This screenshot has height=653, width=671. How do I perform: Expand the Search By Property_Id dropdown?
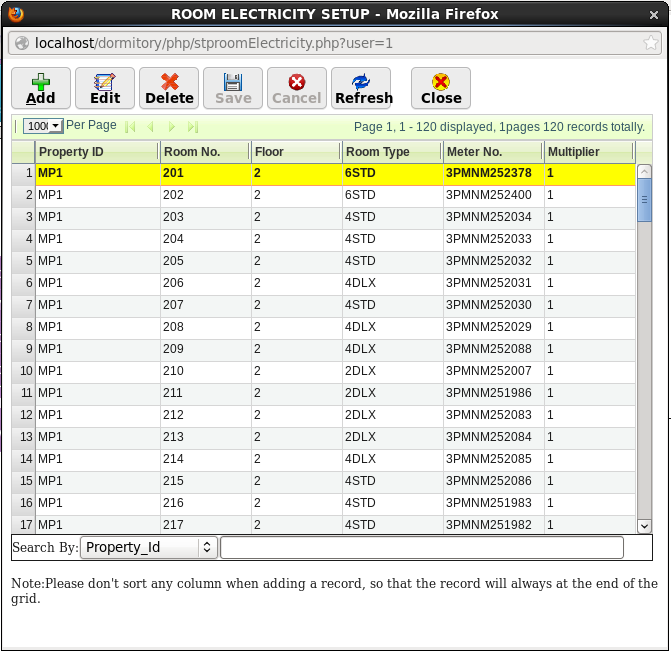[x=149, y=548]
